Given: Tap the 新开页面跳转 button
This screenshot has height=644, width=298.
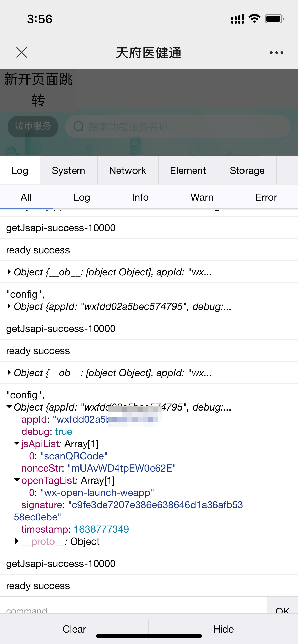Looking at the screenshot, I should [x=38, y=90].
